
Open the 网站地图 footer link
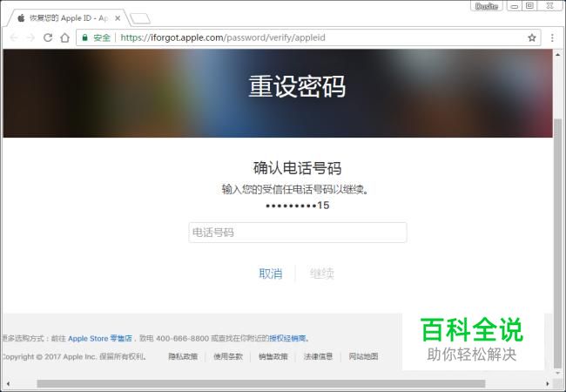click(x=363, y=356)
